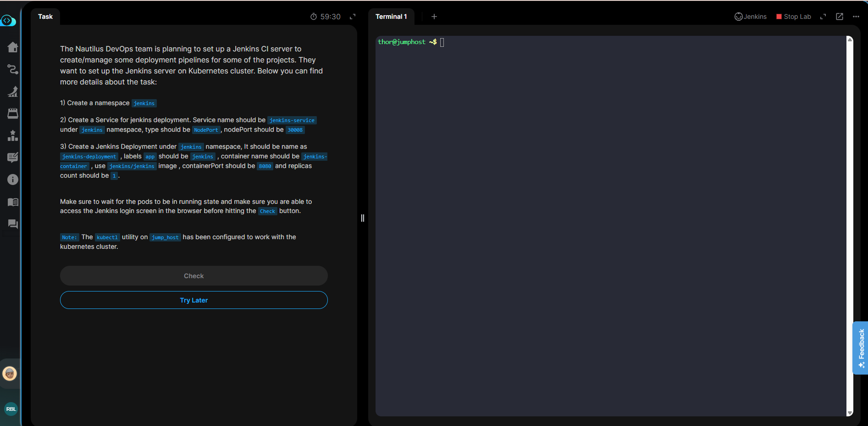
Task: Click the Note: label
Action: [x=70, y=237]
